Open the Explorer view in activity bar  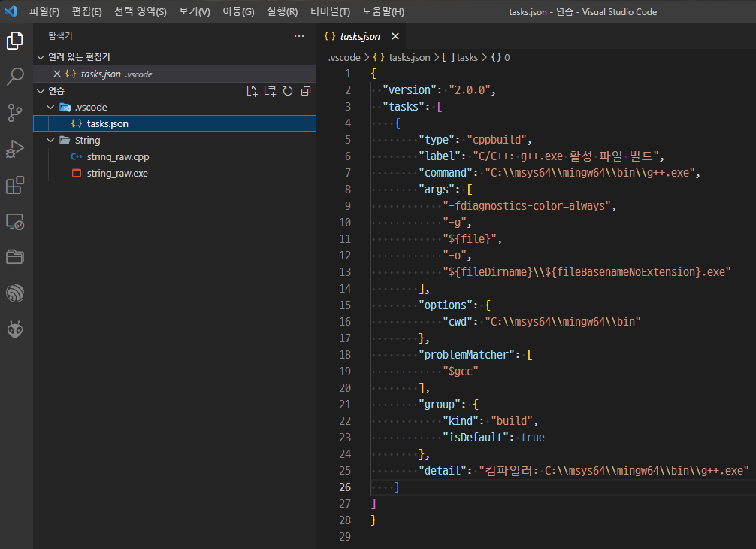(x=15, y=41)
